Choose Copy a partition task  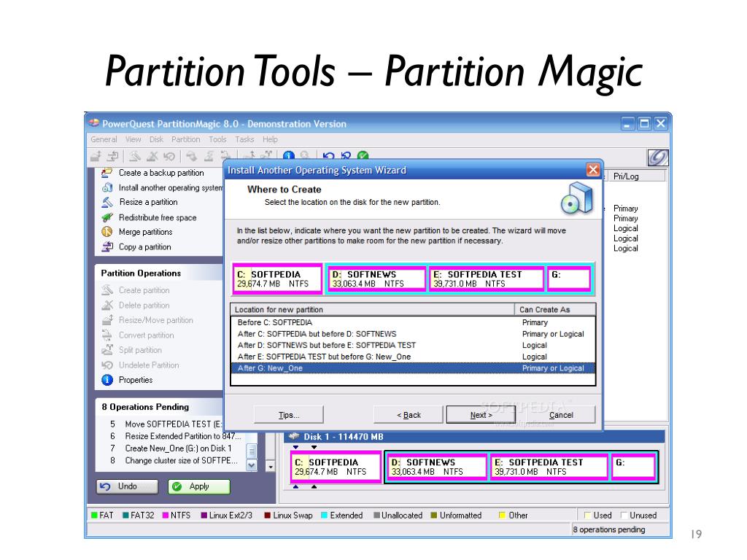point(136,246)
